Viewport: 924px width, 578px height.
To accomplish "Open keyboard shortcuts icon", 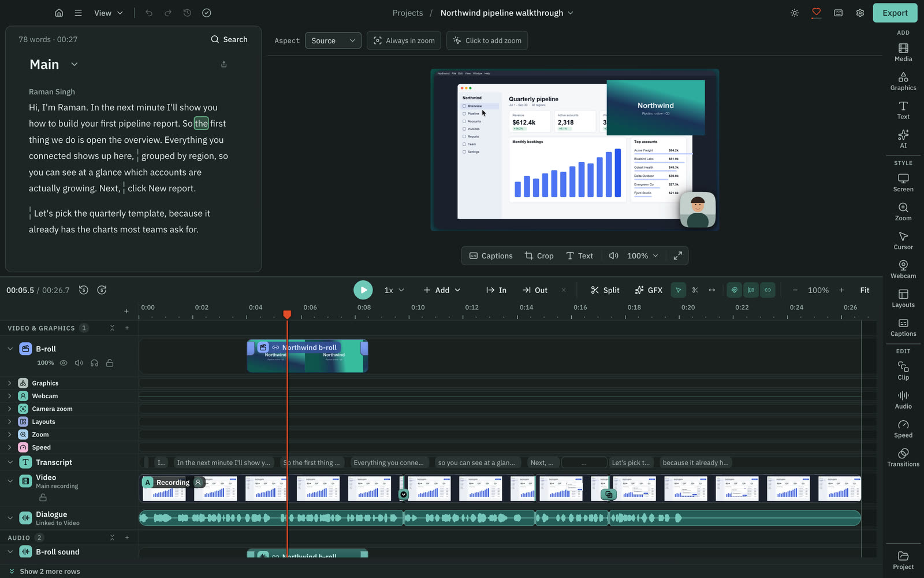I will [838, 13].
